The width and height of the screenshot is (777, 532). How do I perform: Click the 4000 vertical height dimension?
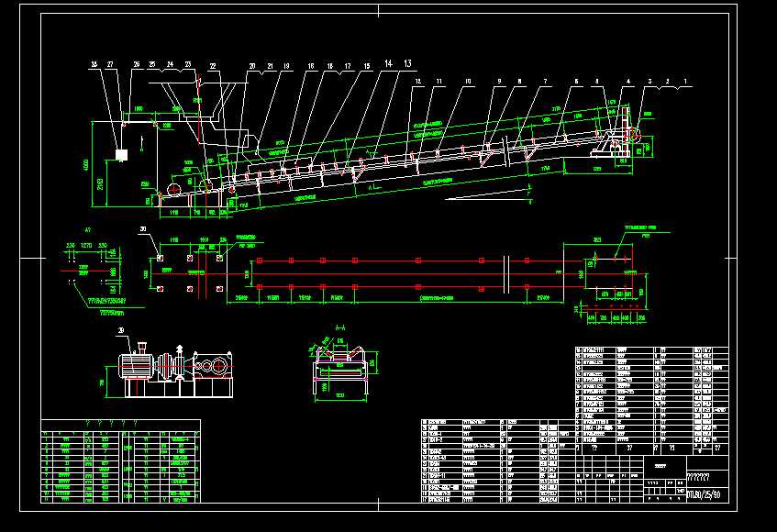[x=85, y=165]
